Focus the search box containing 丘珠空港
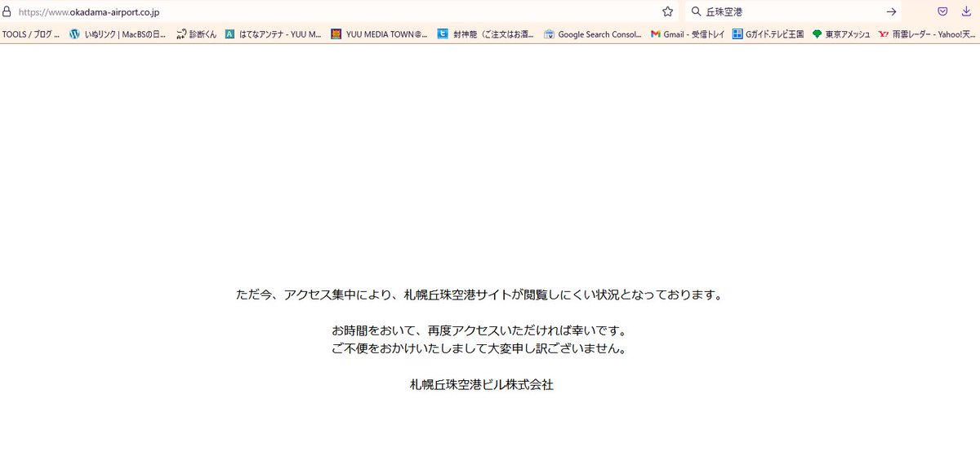 tap(792, 11)
